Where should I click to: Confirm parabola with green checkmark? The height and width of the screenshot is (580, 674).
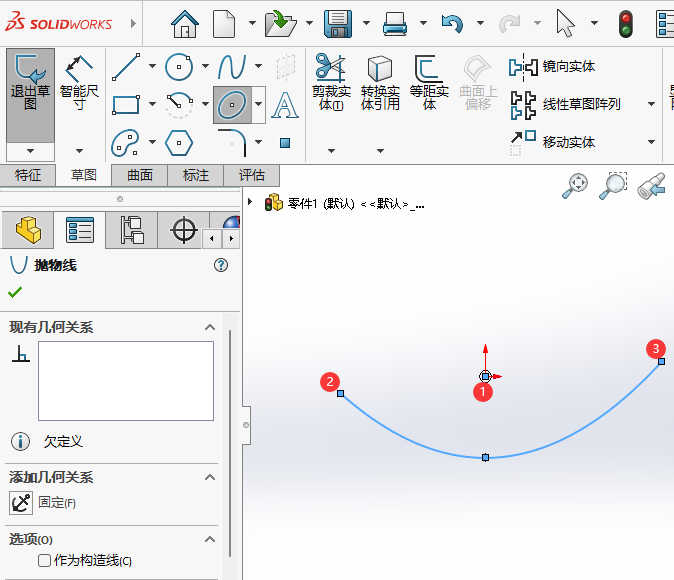point(15,292)
